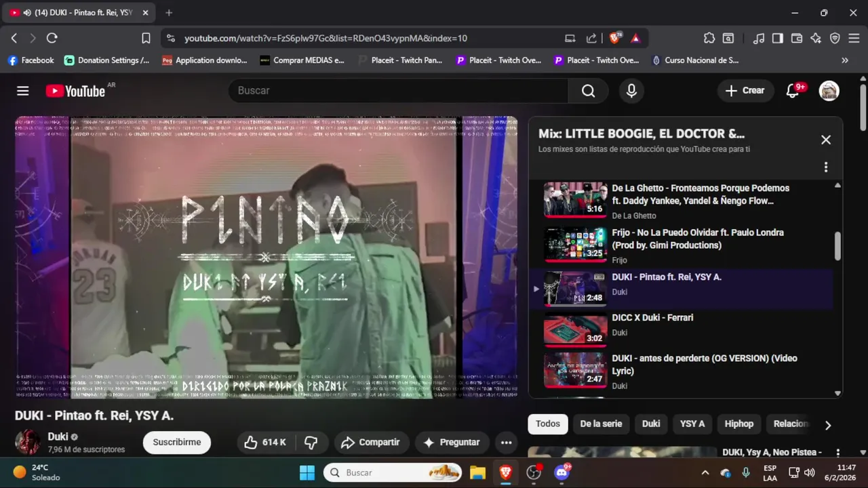The image size is (868, 488).
Task: Click the video player frame
Action: point(266,258)
